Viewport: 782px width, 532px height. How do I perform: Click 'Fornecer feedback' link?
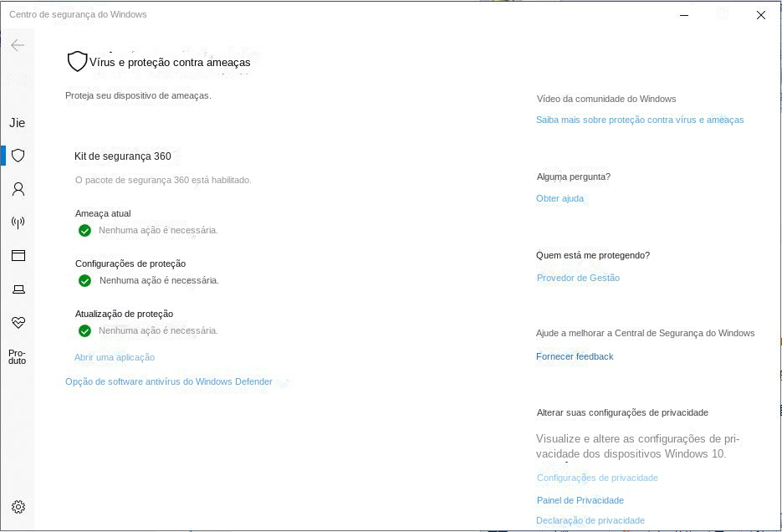[x=575, y=356]
